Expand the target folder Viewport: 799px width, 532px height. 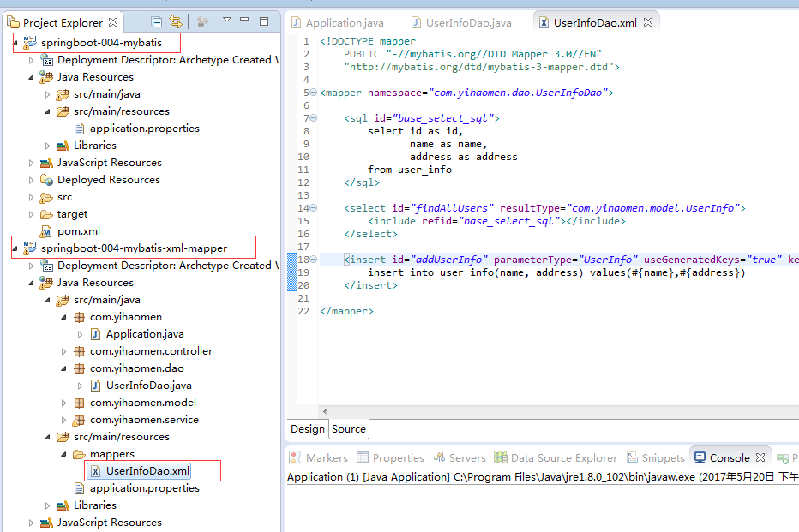(x=31, y=214)
